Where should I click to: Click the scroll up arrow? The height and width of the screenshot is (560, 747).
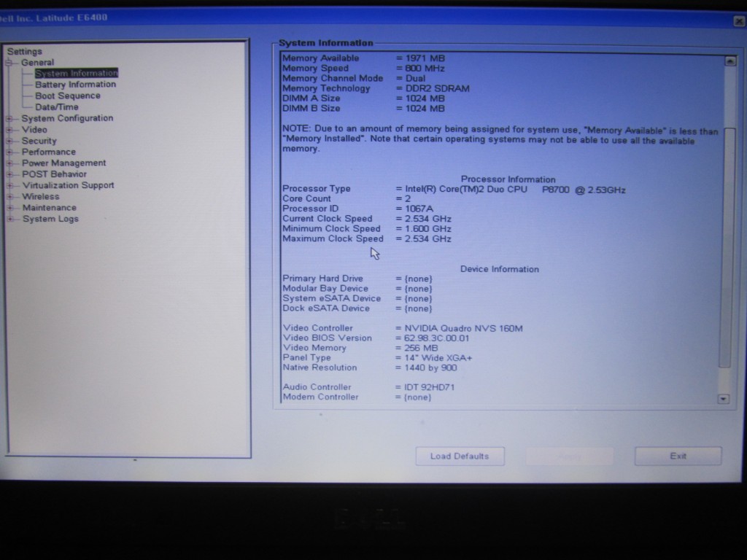click(x=730, y=61)
